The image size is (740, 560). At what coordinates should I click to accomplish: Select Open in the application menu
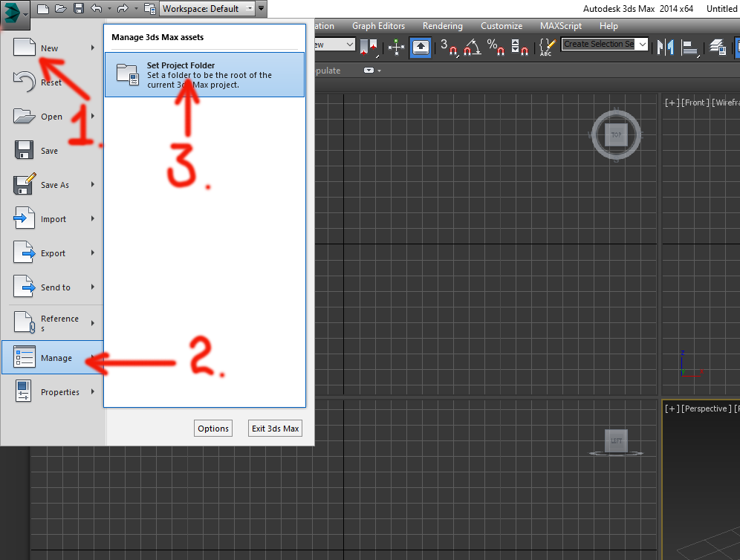click(53, 116)
